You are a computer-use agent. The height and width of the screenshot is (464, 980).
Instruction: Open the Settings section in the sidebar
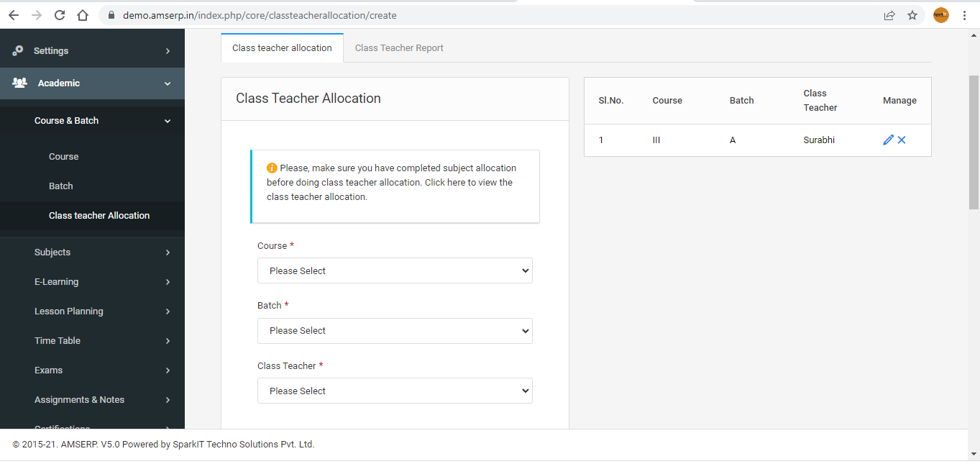50,50
